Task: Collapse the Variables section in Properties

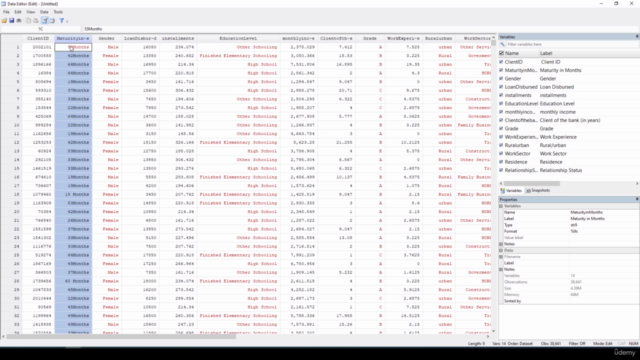Action: (x=501, y=206)
